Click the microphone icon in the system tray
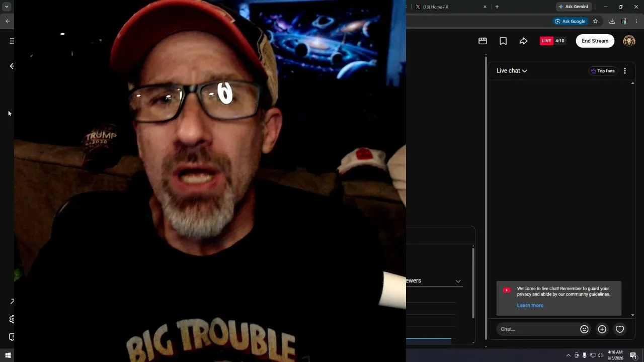644x362 pixels. pyautogui.click(x=585, y=355)
